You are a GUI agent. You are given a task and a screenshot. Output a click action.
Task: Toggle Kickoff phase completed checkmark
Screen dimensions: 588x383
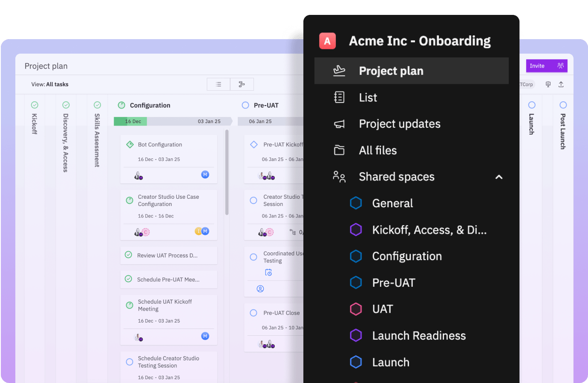click(x=35, y=105)
